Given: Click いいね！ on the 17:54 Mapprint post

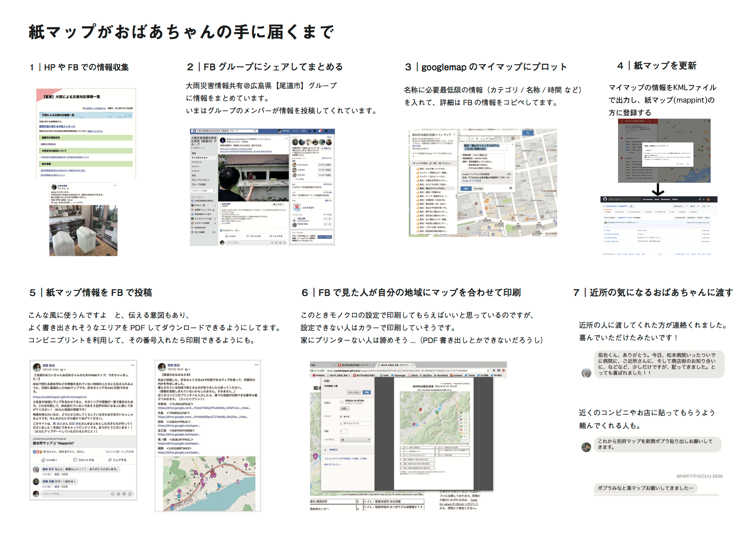Looking at the screenshot, I should tap(49, 460).
